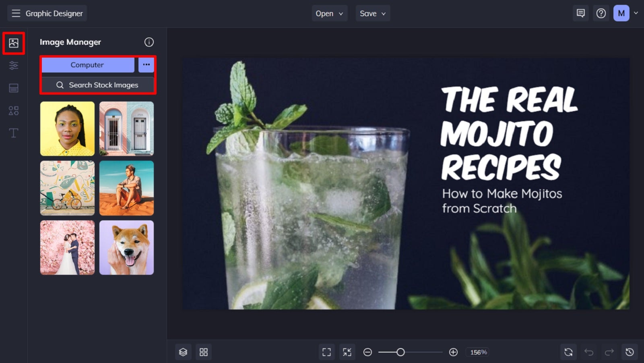Open the Layers panel at the bottom
The height and width of the screenshot is (363, 644).
click(183, 351)
